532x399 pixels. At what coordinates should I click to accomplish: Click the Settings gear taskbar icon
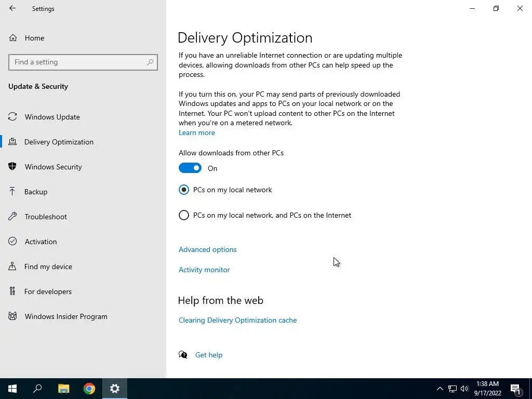[115, 389]
